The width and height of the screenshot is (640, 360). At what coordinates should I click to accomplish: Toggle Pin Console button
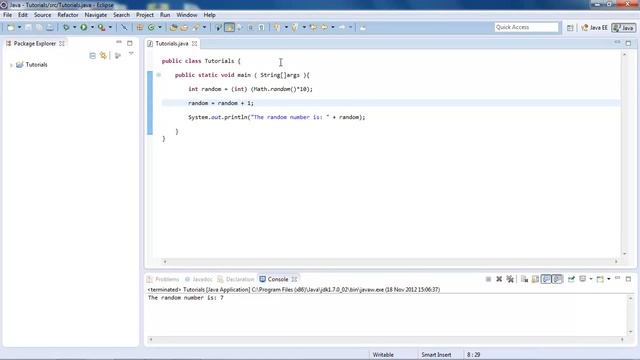point(571,279)
